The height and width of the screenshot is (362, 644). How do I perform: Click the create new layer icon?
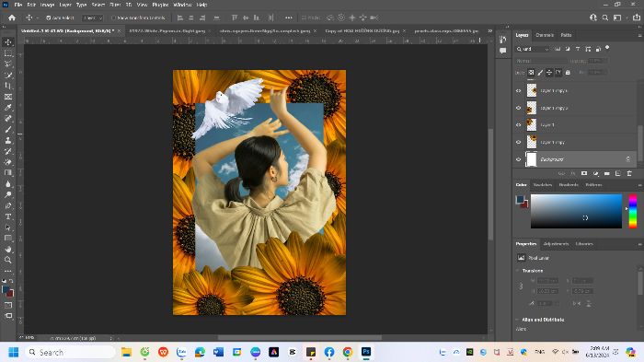point(618,173)
